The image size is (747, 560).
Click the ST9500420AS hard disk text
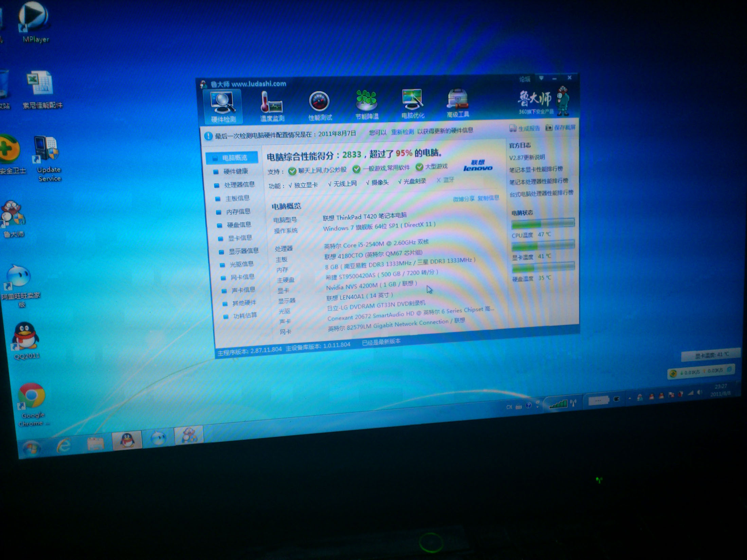pos(382,274)
